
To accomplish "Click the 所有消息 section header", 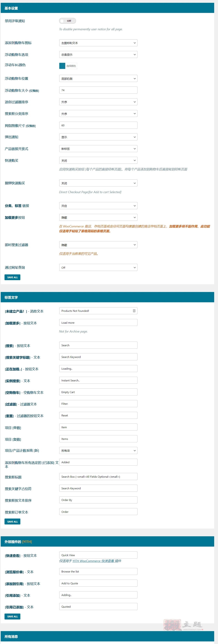I will click(107, 637).
